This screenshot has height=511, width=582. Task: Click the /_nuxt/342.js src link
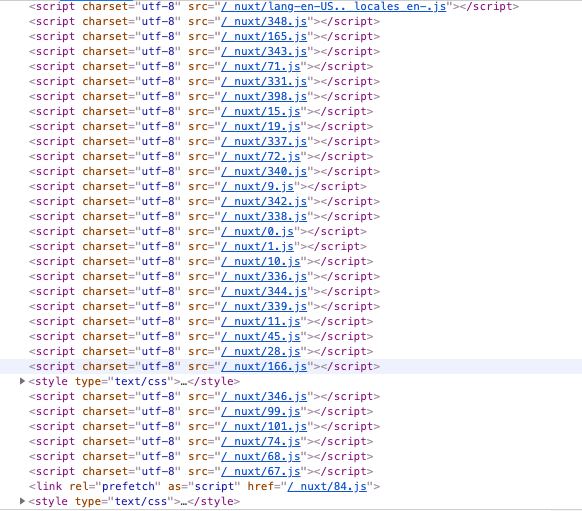pos(264,202)
